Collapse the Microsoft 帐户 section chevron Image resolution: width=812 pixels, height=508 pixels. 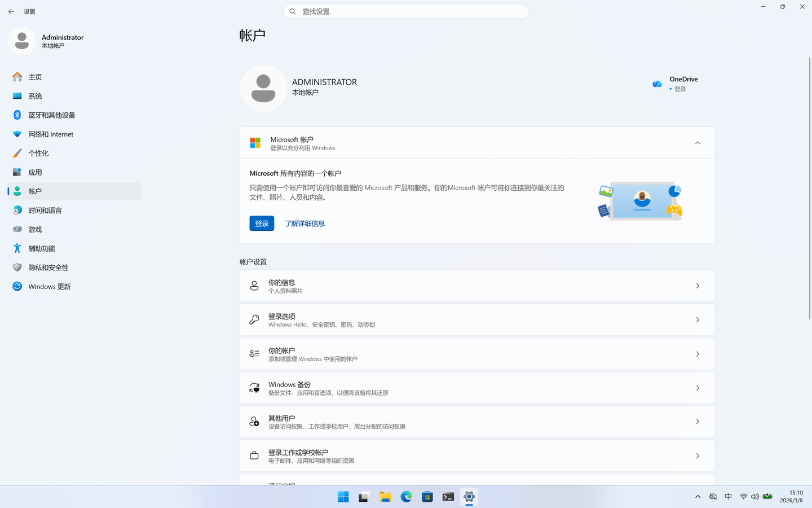(x=698, y=143)
